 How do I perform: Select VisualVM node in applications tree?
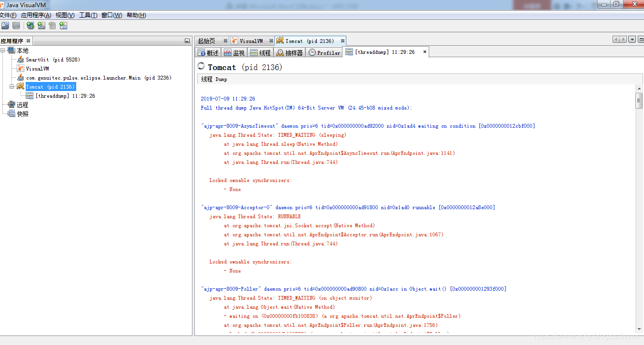coord(37,69)
